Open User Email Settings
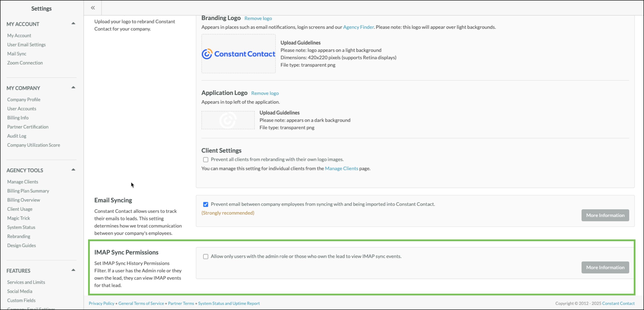 (26, 45)
